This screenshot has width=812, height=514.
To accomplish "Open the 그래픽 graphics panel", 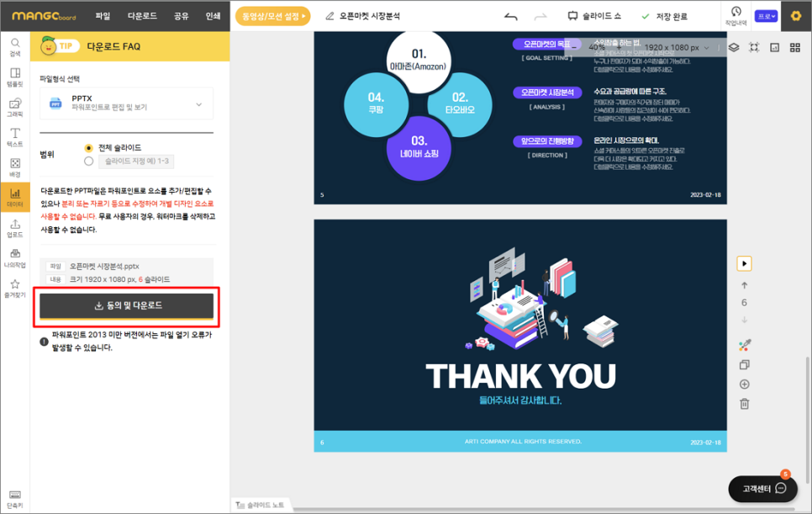I will [x=15, y=107].
